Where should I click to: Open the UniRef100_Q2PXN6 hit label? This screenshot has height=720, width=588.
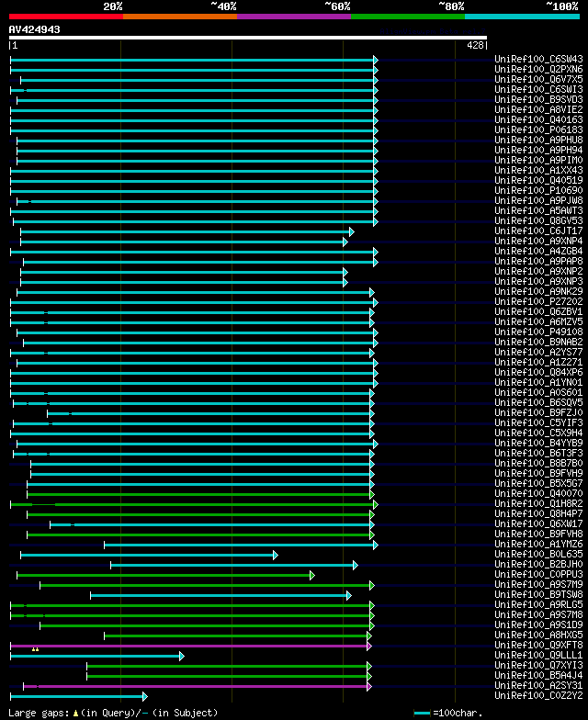pos(538,69)
